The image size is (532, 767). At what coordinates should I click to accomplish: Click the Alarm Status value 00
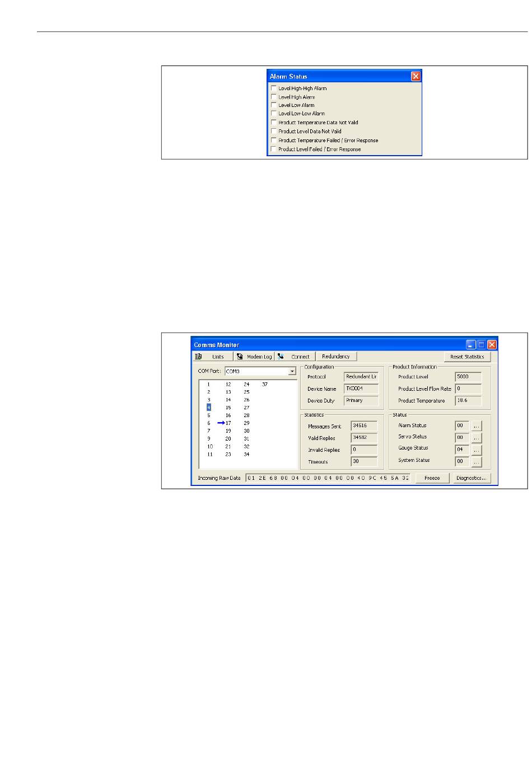click(462, 426)
